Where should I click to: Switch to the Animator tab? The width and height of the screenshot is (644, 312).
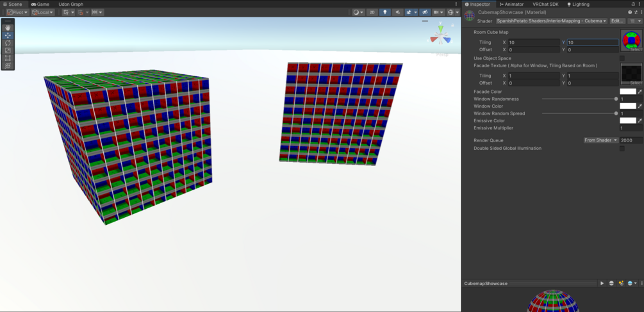pyautogui.click(x=511, y=4)
